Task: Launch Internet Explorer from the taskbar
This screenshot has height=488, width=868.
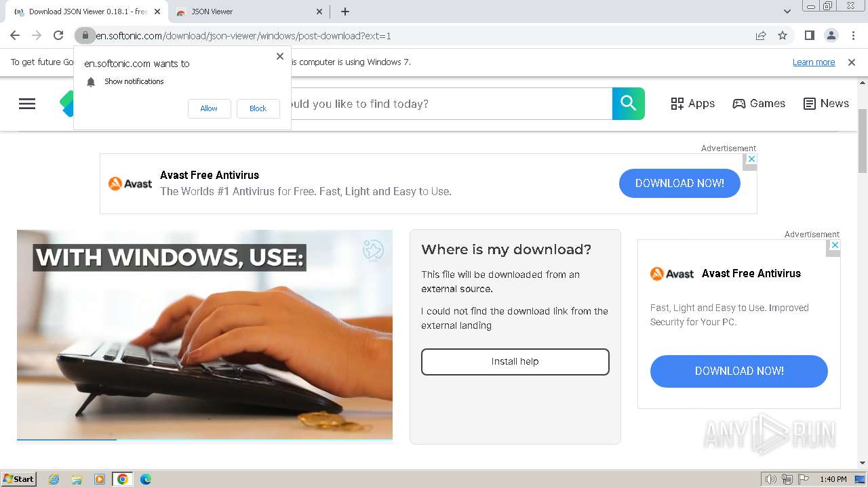Action: click(54, 479)
